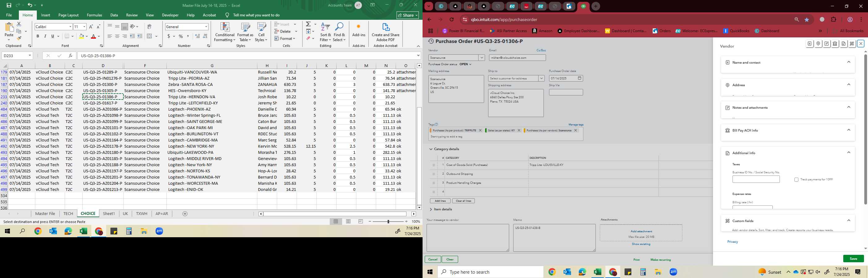Screen dimensions: 868x278
Task: Click the Increase Decimal icon
Action: tap(197, 36)
